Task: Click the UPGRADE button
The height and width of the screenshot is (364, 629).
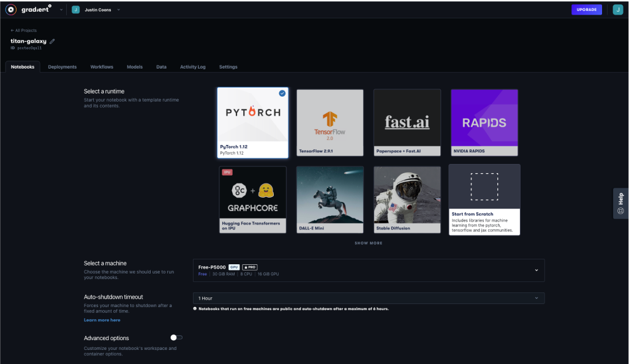Action: (587, 10)
